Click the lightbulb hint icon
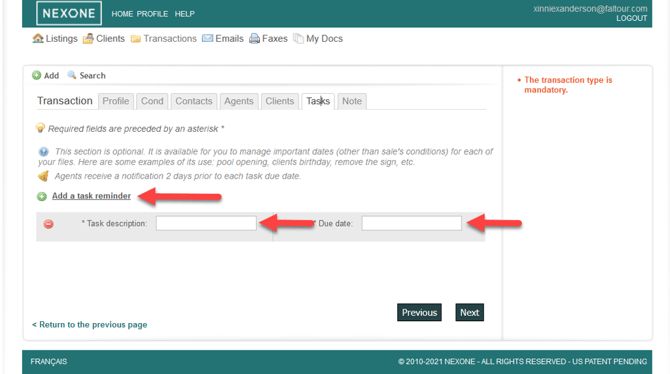This screenshot has height=374, width=670. pos(40,128)
